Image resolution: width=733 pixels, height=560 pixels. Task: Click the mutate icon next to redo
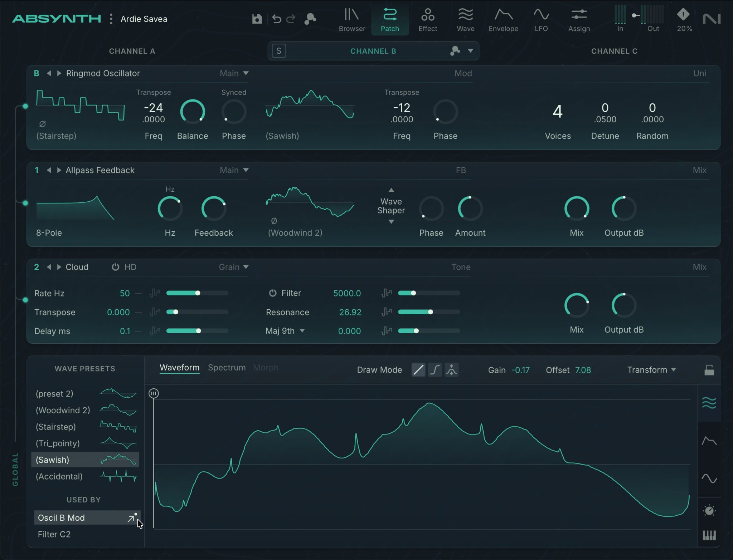click(x=310, y=19)
